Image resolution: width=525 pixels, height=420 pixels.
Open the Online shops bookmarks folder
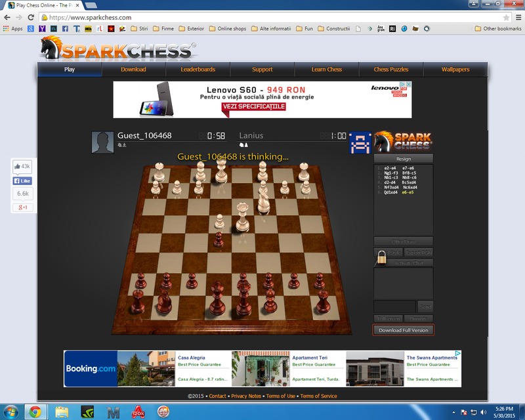pos(228,29)
